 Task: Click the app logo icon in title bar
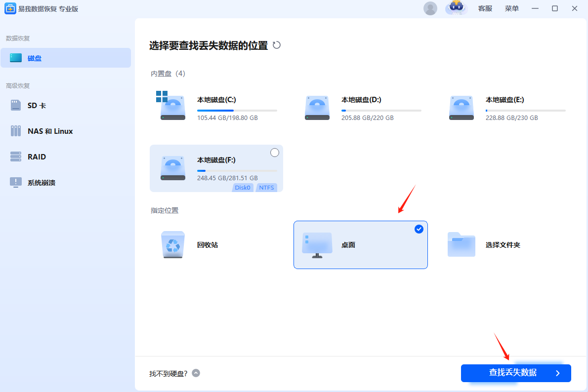[x=10, y=8]
